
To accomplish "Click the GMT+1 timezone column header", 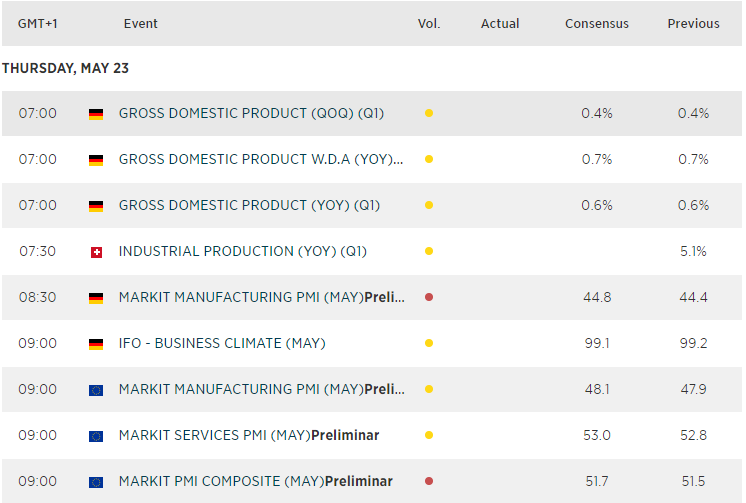I will point(38,24).
